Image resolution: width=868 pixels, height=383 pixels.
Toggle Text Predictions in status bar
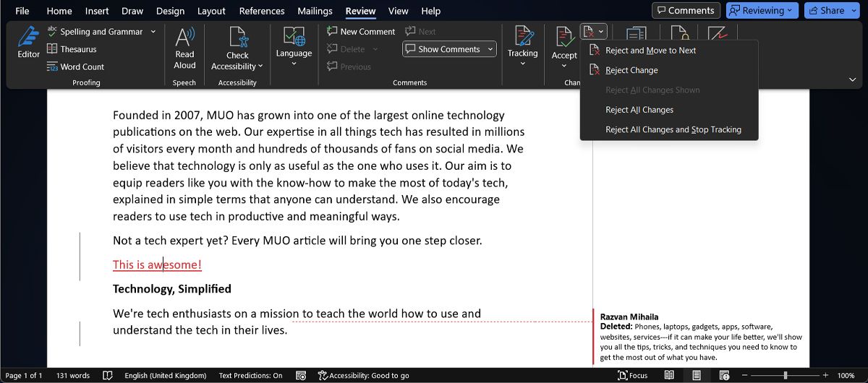tap(250, 376)
